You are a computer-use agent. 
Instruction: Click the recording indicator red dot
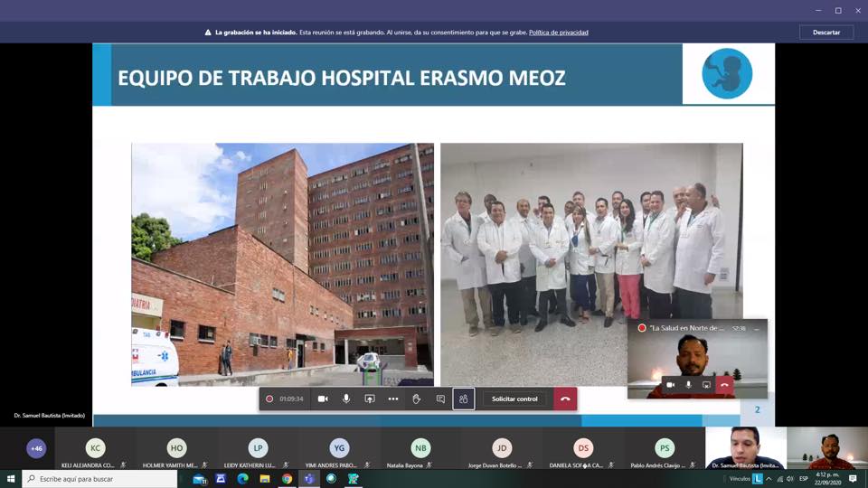tap(269, 399)
